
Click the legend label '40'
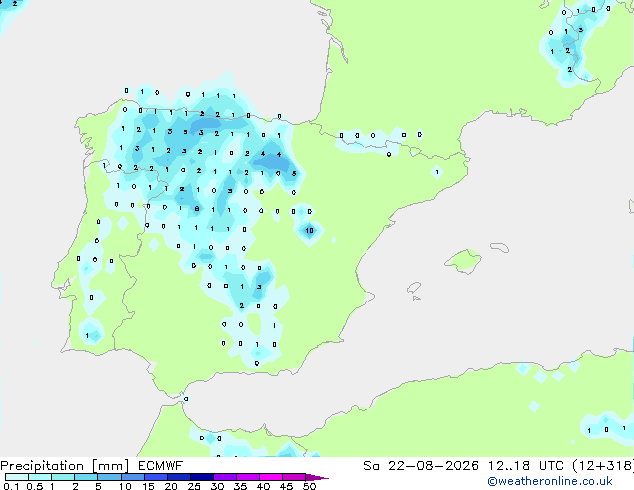coord(263,486)
